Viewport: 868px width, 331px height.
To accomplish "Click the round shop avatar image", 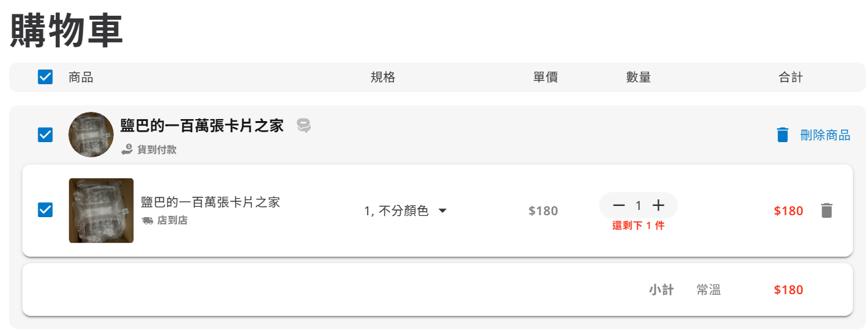I will click(x=91, y=134).
